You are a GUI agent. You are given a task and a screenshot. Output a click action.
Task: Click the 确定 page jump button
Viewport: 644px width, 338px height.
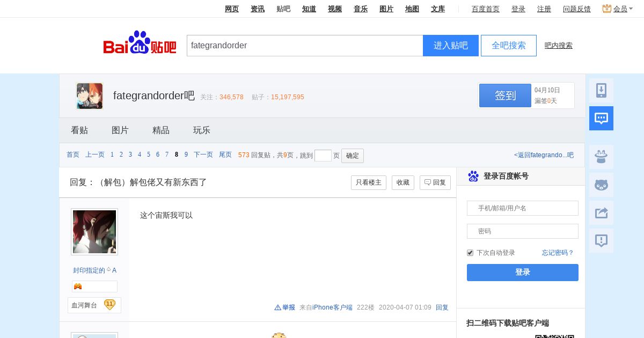353,156
